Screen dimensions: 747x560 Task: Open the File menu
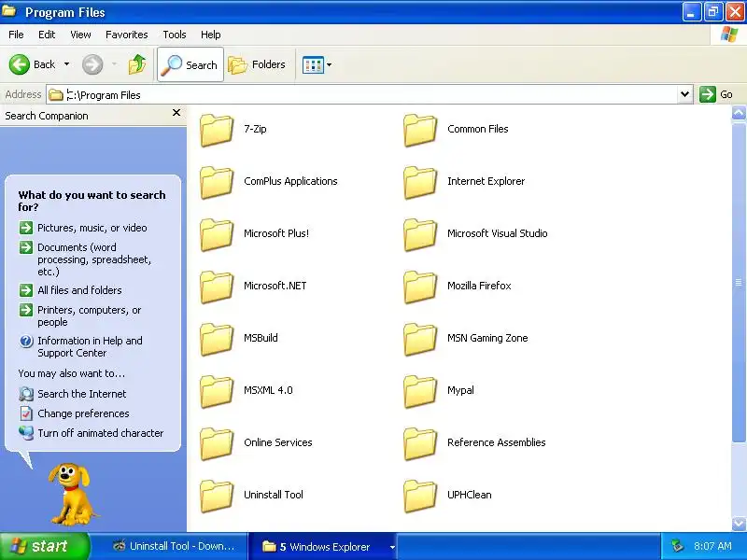[x=16, y=35]
